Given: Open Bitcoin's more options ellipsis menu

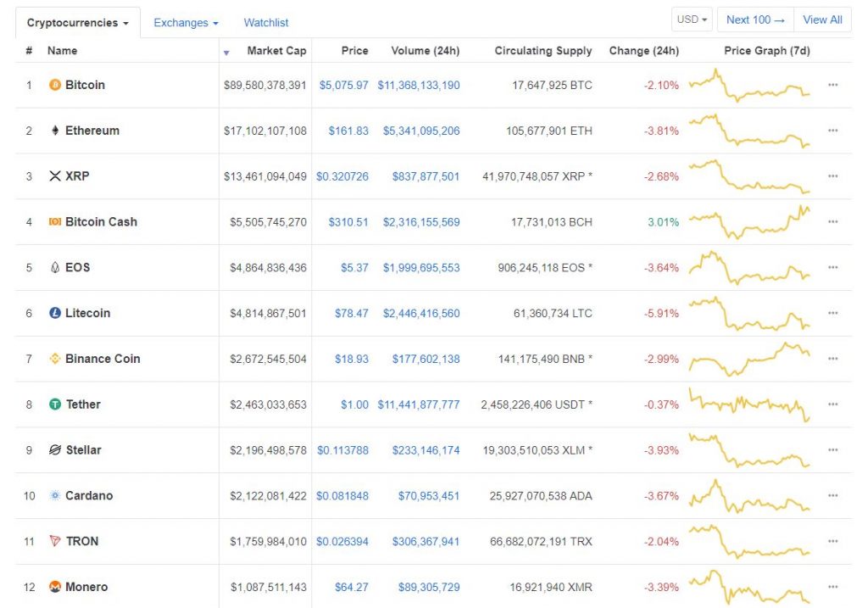Looking at the screenshot, I should point(832,85).
